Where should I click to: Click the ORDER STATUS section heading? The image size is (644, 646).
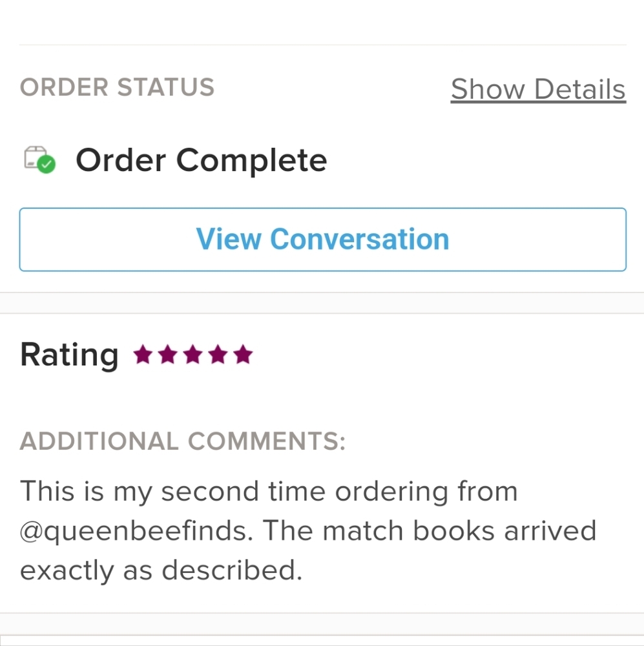point(117,87)
